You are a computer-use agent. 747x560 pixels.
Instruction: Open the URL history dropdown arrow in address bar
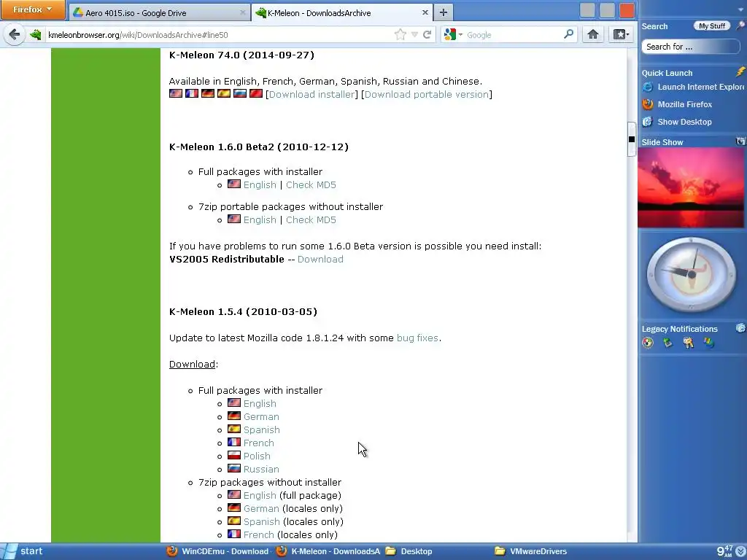coord(414,35)
